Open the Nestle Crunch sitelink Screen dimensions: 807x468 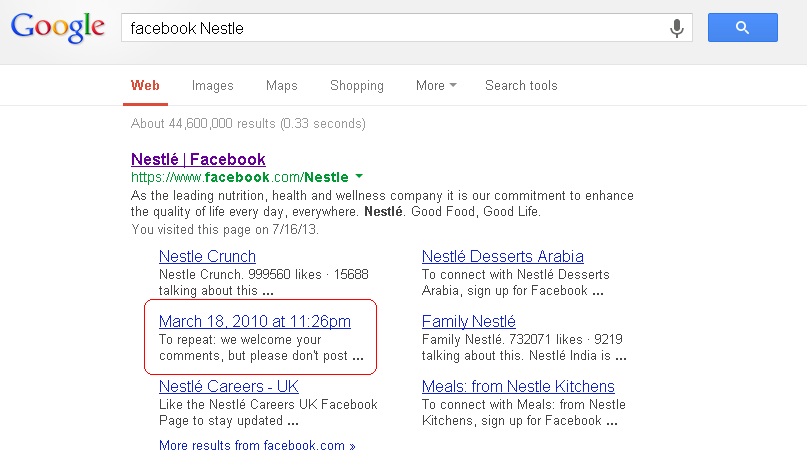tap(207, 256)
